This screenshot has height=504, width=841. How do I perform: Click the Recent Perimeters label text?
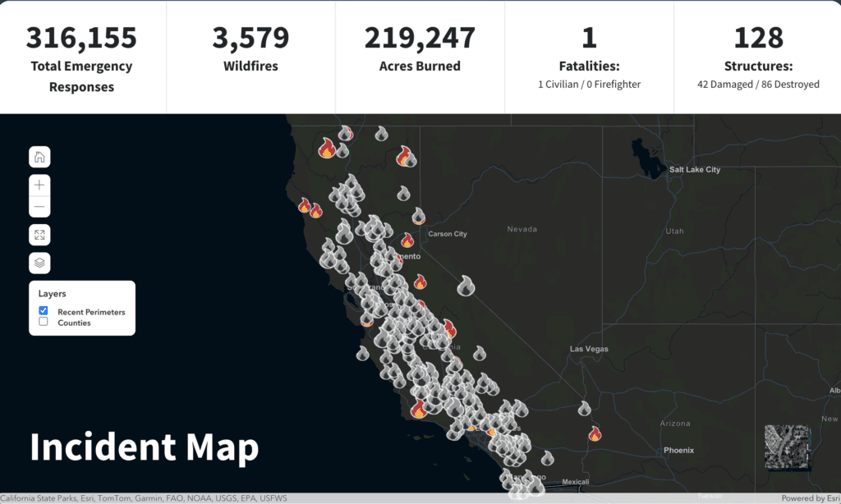[x=91, y=312]
